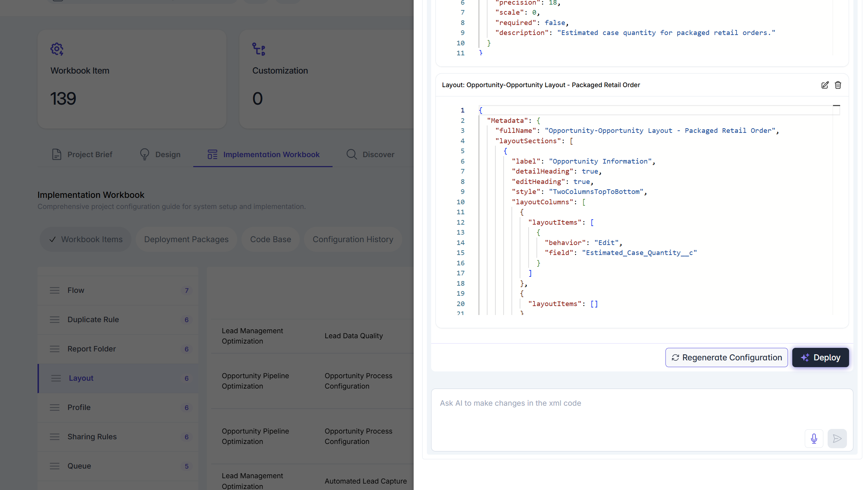This screenshot has height=490, width=868.
Task: Click the Implementation Workbook list icon
Action: pos(213,154)
